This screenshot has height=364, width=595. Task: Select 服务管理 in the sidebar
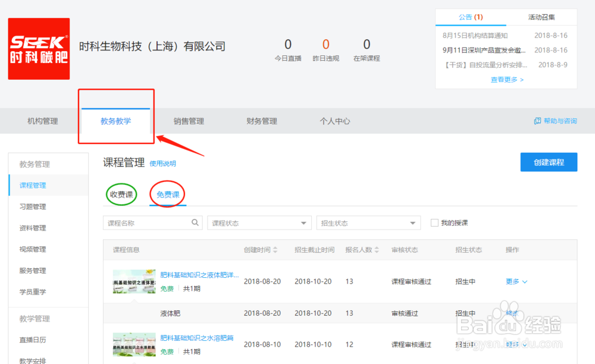(x=33, y=271)
